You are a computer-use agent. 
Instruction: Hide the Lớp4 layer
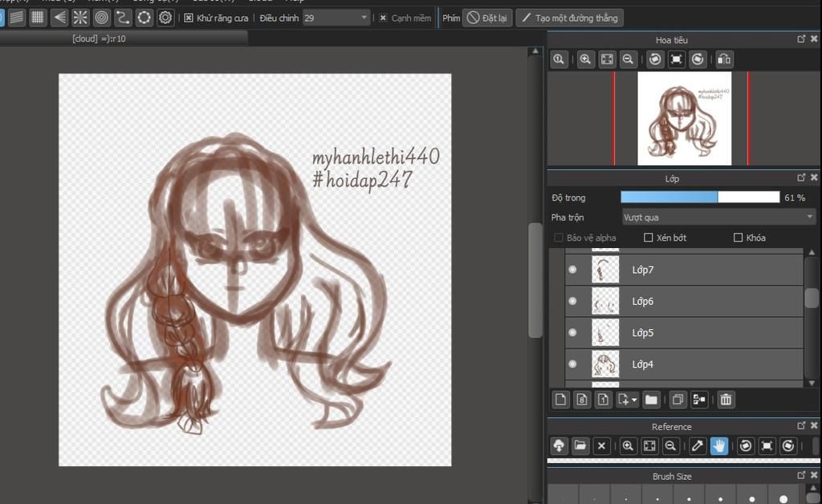pyautogui.click(x=572, y=364)
